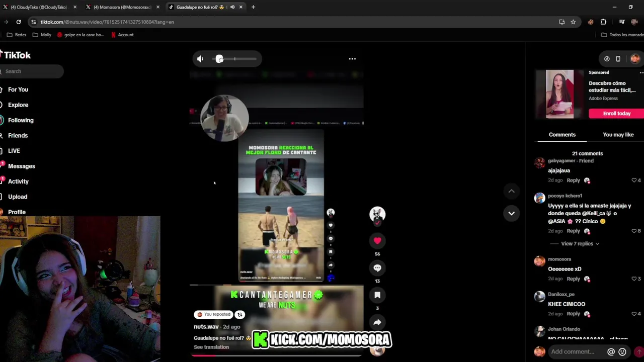Open the Following feed in sidebar
Viewport: 644px width, 362px height.
pyautogui.click(x=21, y=120)
